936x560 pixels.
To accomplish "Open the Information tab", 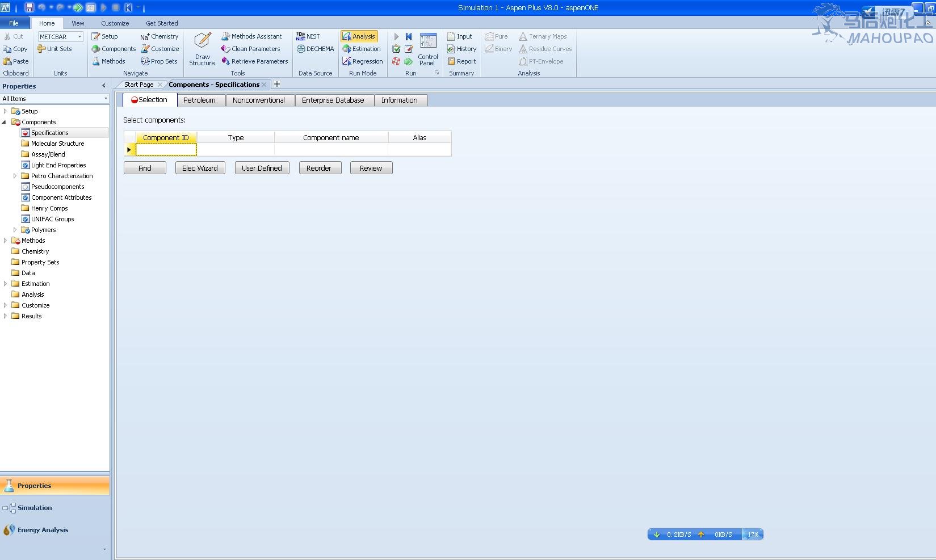I will point(401,100).
